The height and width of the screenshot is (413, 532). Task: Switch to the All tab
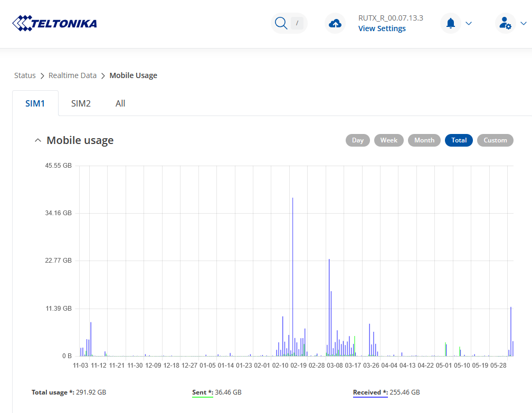coord(120,103)
